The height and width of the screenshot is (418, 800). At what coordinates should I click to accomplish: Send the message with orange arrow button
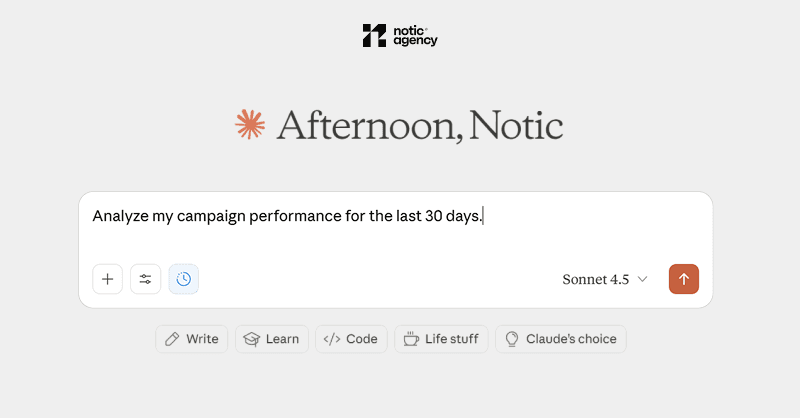pos(684,279)
